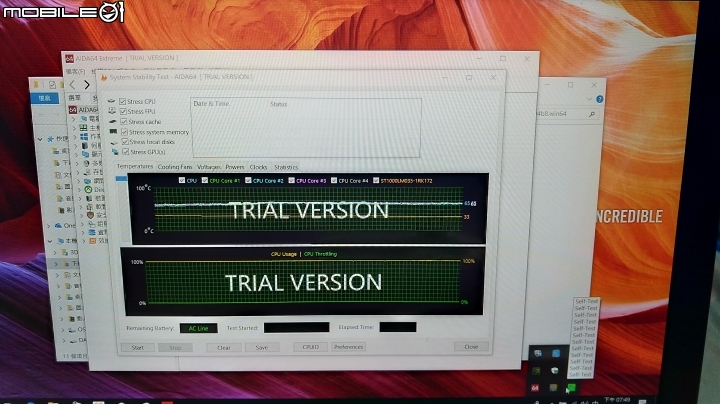Open the Statistics tab
The height and width of the screenshot is (404, 720).
point(286,167)
